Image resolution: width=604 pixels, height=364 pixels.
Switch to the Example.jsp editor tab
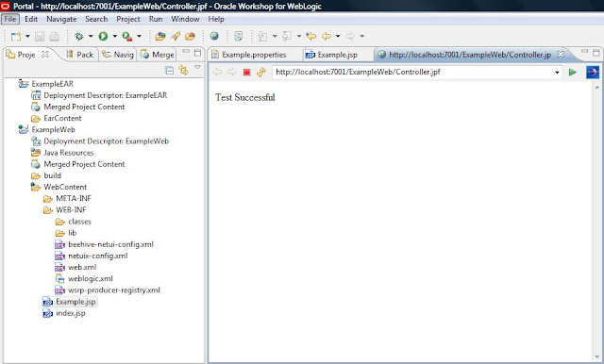[x=331, y=55]
